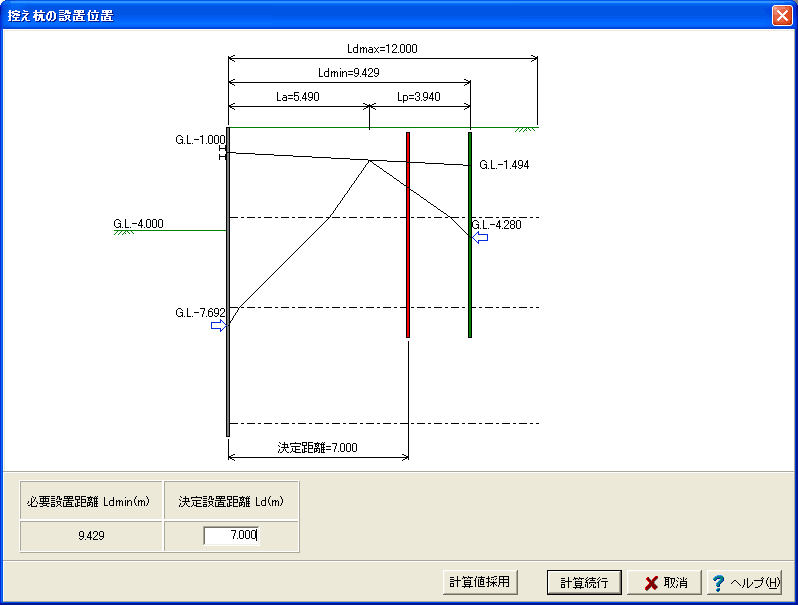798x605 pixels.
Task: Click the green anchor pile line
Action: coord(470,235)
